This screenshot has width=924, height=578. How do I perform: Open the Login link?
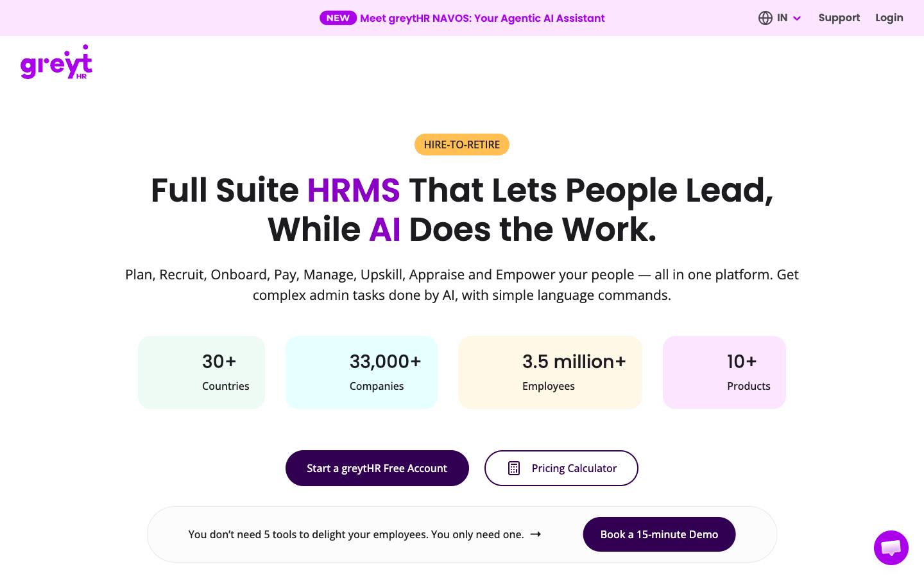pos(889,18)
